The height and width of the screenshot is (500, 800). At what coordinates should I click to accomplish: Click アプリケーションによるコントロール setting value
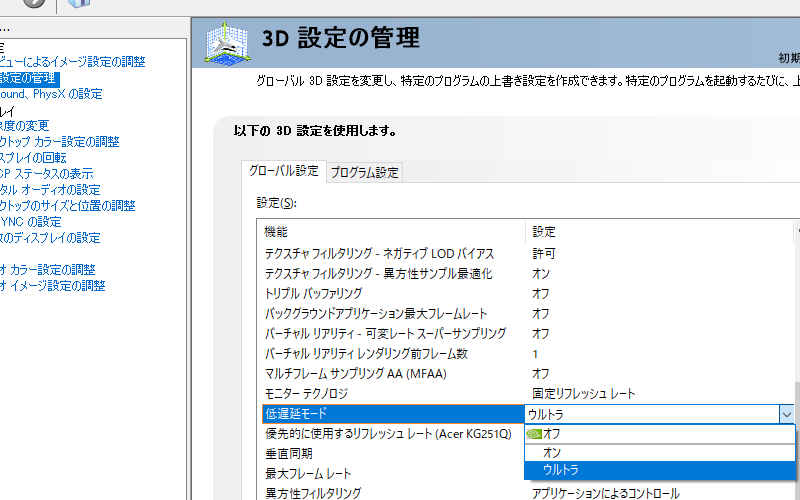pyautogui.click(x=606, y=493)
